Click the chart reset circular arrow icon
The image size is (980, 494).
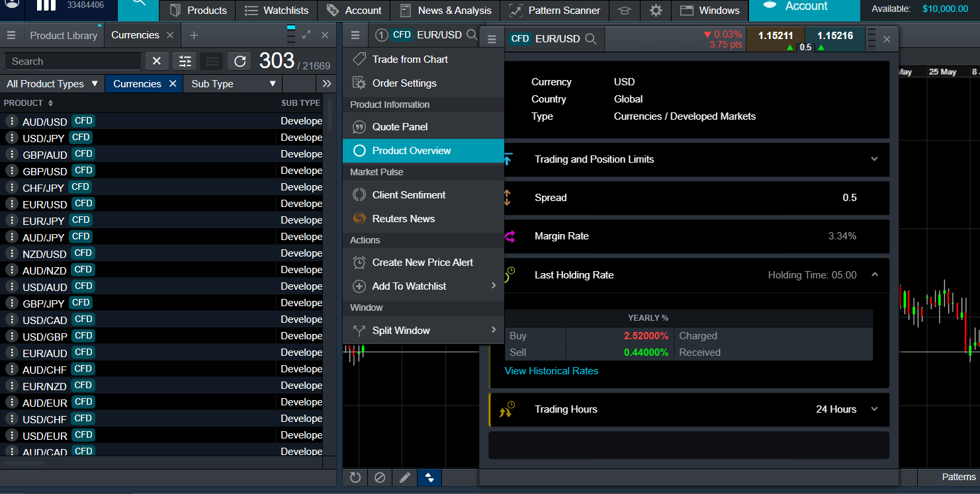[x=355, y=477]
